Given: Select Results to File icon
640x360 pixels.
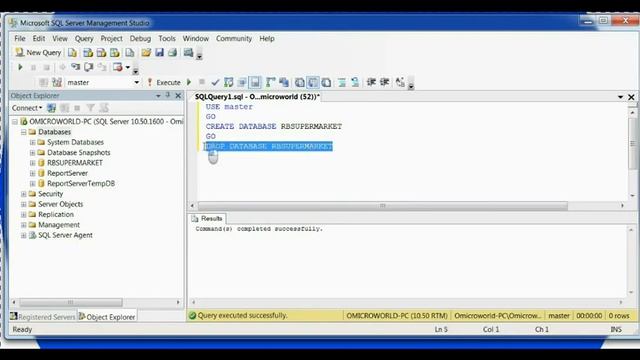Looking at the screenshot, I should click(326, 82).
